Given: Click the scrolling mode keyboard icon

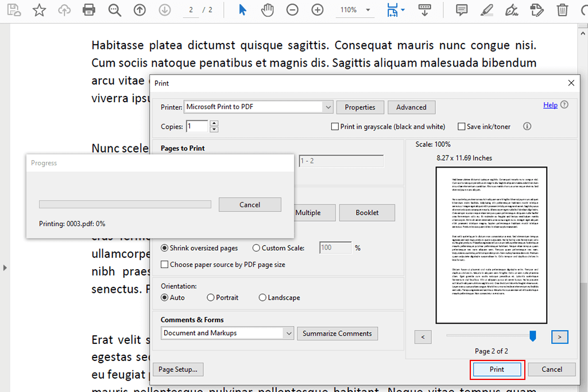Looking at the screenshot, I should point(424,10).
